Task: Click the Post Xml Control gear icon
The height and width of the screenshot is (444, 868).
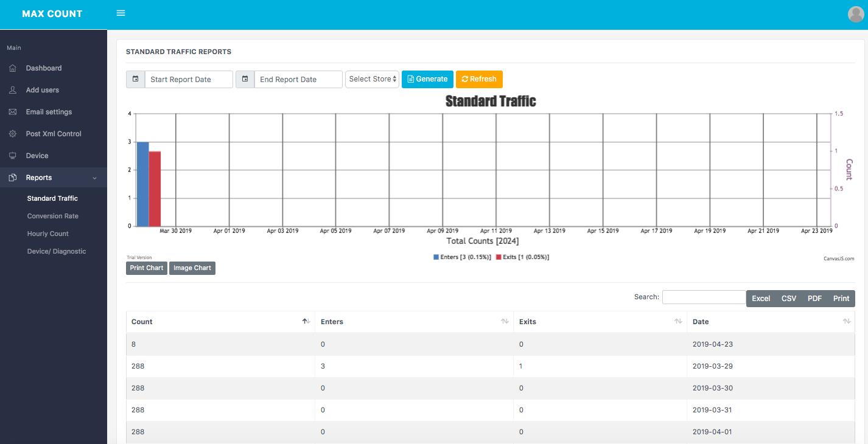Action: [x=13, y=134]
